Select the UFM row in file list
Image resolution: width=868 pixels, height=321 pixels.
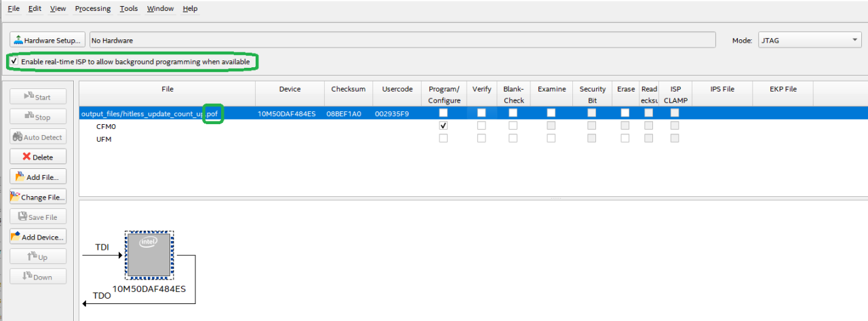coord(104,139)
